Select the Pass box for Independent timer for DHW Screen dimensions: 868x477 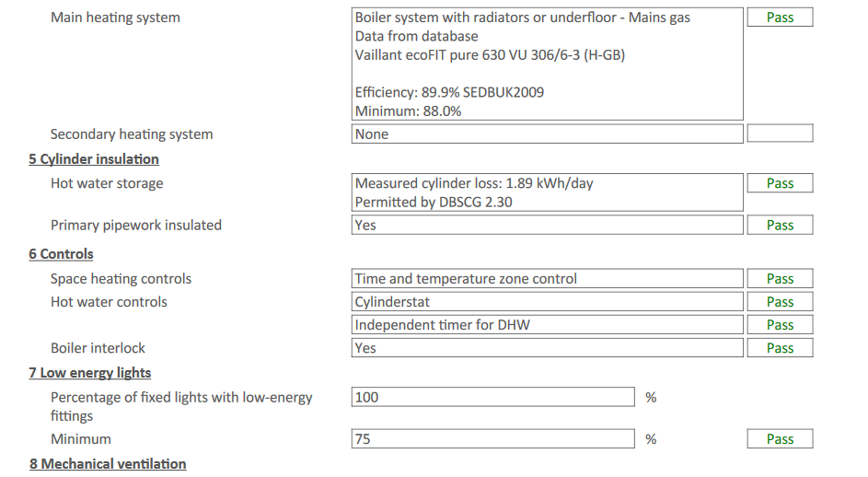click(x=780, y=325)
